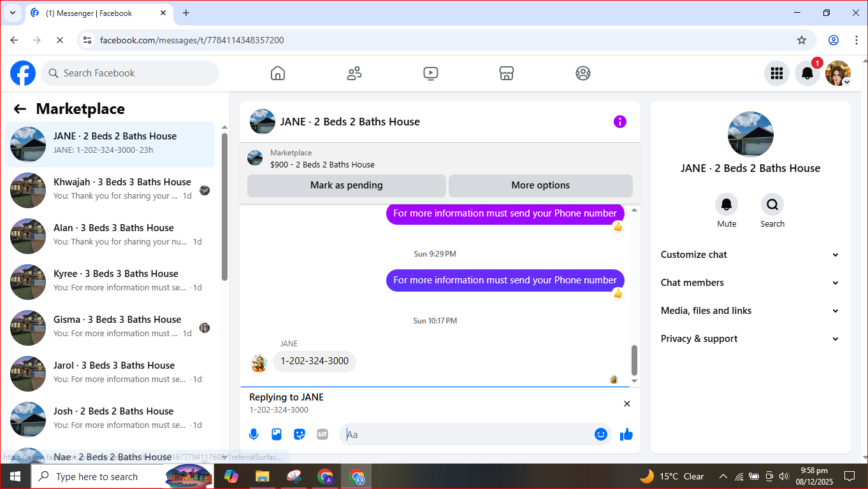Click the listing photo in the right info panel
The height and width of the screenshot is (489, 868).
751,134
